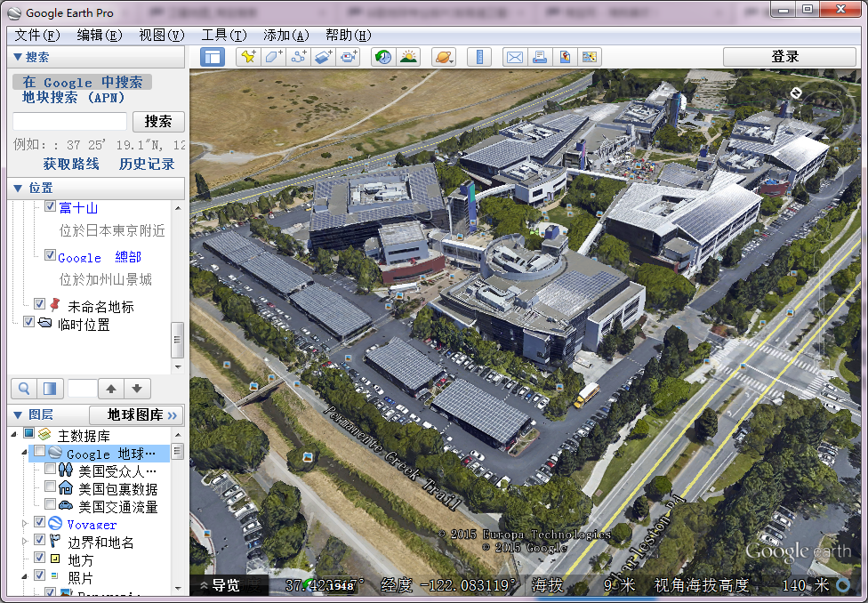Show the ruler measuring tool
Image resolution: width=868 pixels, height=603 pixels.
point(479,57)
